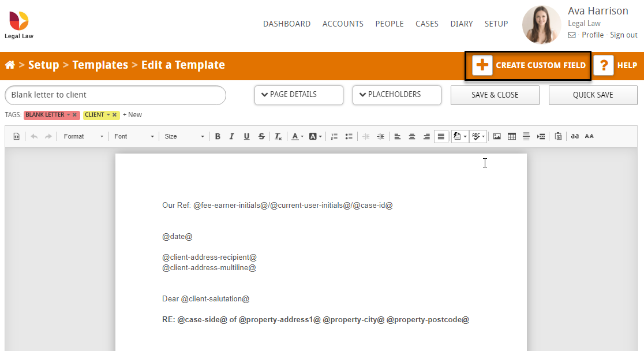This screenshot has height=351, width=644.
Task: Toggle justify alignment for the text
Action: 441,136
